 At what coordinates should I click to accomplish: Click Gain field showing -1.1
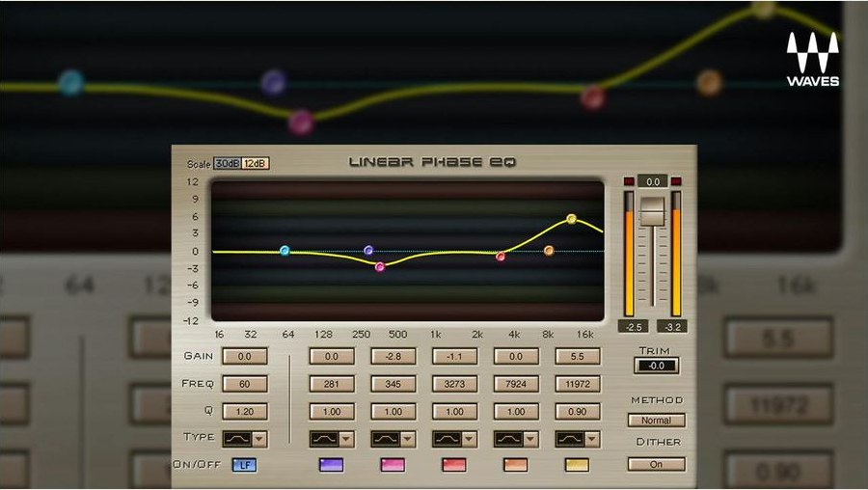coord(454,357)
